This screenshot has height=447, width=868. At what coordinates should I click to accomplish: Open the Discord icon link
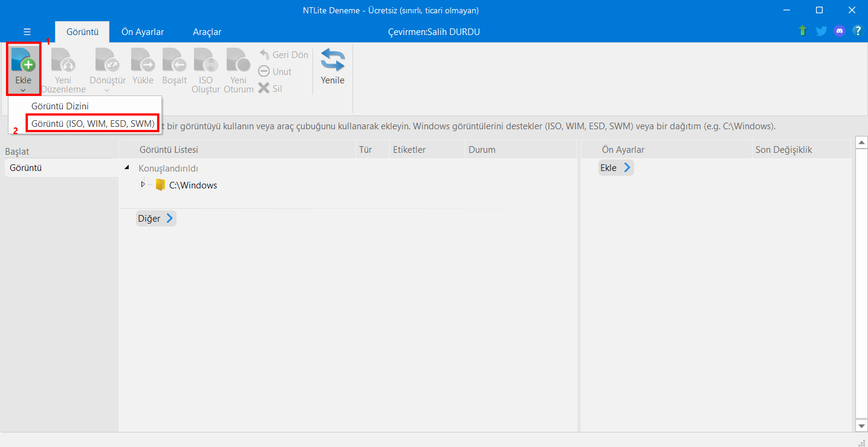(x=840, y=31)
